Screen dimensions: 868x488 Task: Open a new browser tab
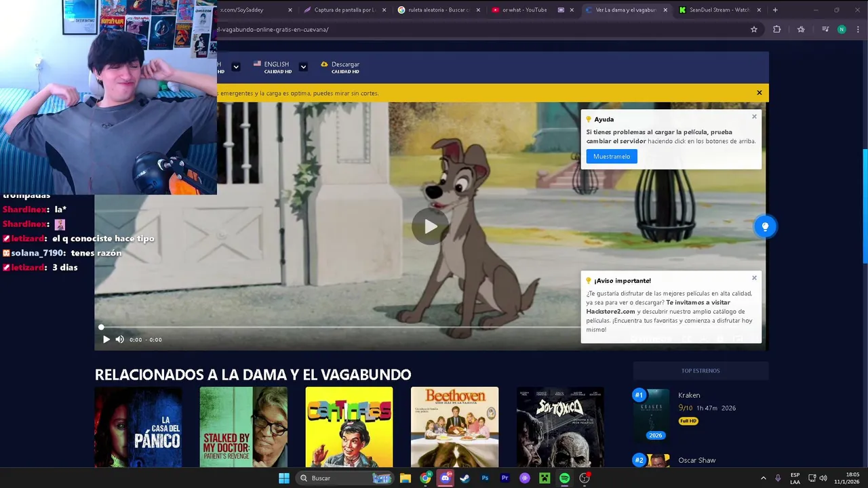click(775, 10)
